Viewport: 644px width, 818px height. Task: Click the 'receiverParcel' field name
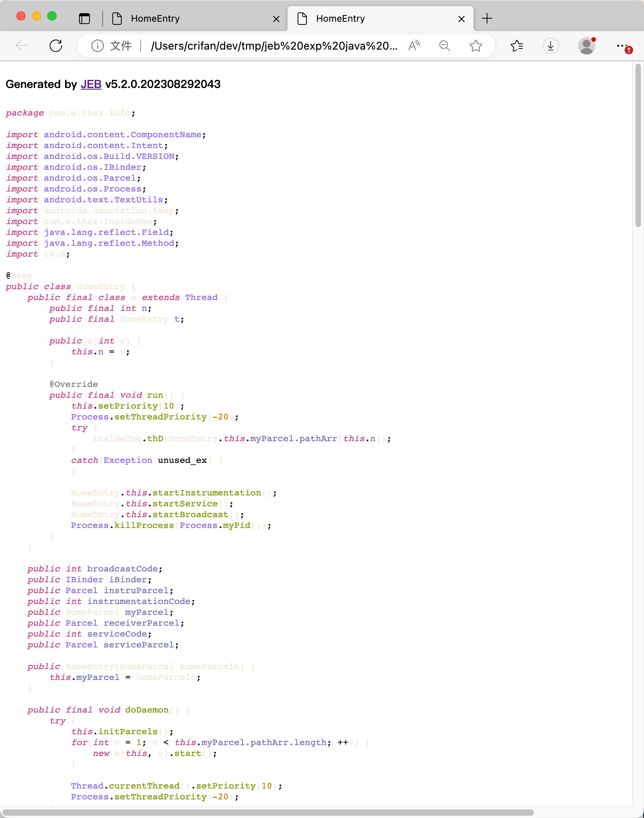click(141, 623)
